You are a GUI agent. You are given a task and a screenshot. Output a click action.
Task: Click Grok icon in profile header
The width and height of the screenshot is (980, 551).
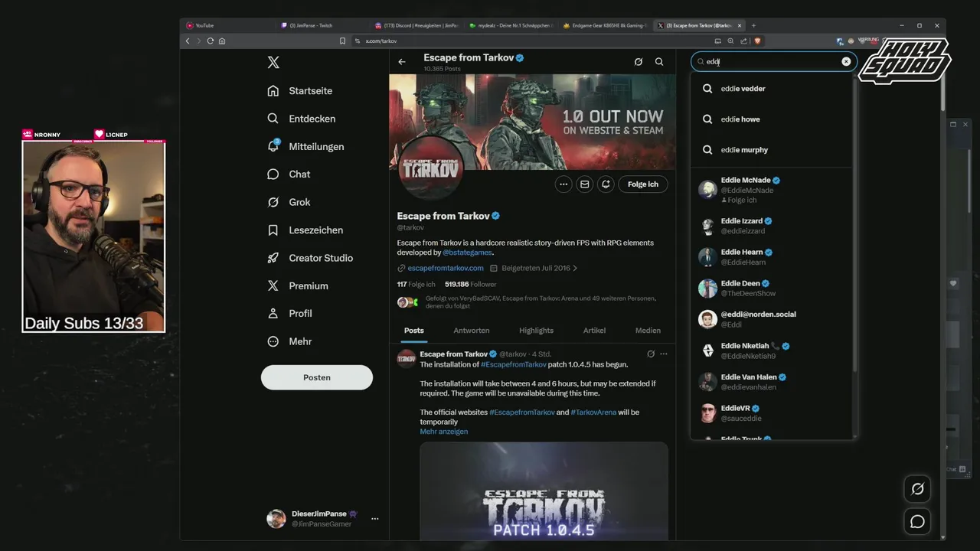click(639, 62)
